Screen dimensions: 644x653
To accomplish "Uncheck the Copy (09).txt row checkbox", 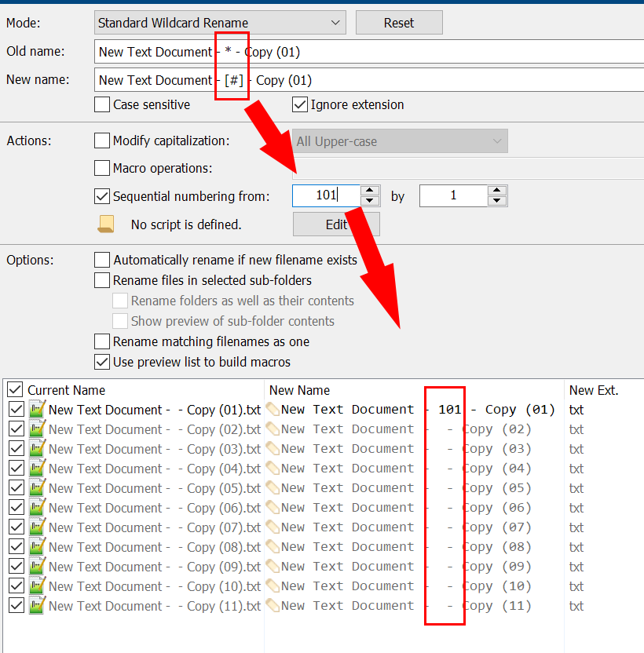I will (16, 567).
